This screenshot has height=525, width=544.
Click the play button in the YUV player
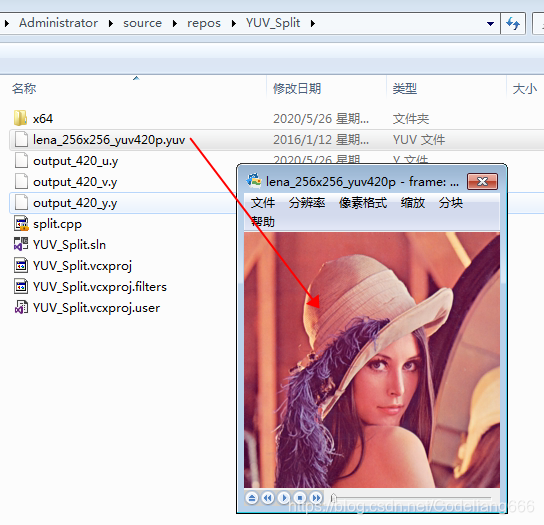click(x=284, y=498)
